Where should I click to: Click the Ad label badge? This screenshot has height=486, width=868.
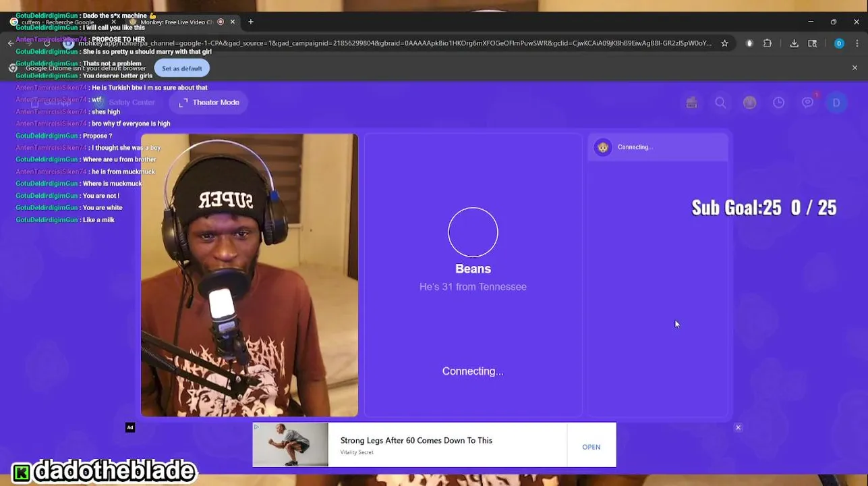click(130, 427)
